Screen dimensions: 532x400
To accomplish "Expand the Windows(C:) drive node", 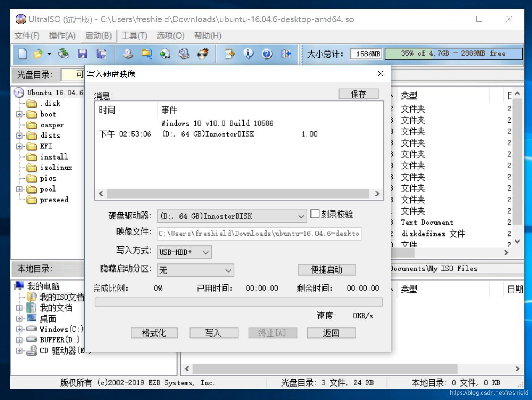I will [x=19, y=329].
